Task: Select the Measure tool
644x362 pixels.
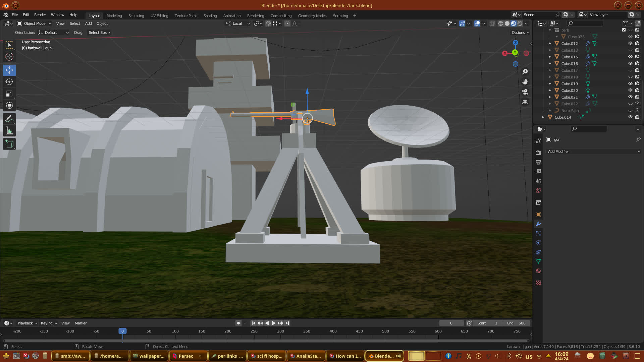Action: 9,131
